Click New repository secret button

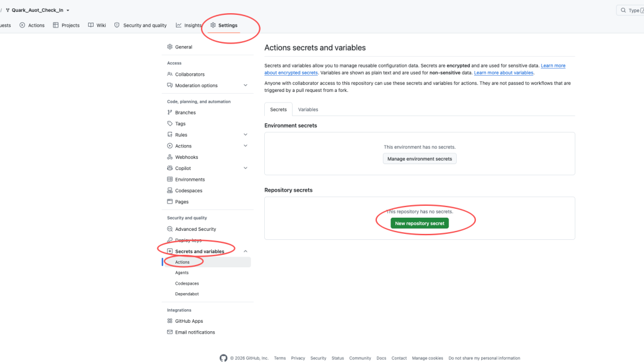click(x=419, y=223)
